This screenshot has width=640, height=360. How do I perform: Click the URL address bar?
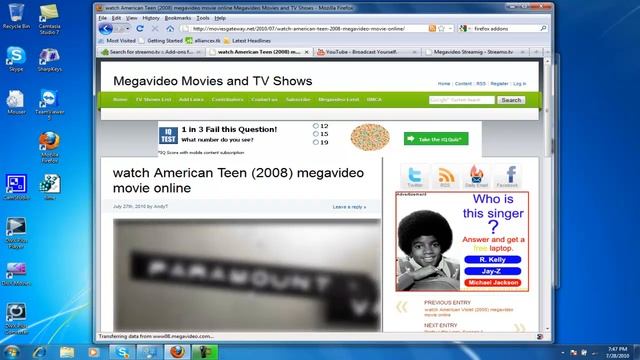[x=304, y=29]
